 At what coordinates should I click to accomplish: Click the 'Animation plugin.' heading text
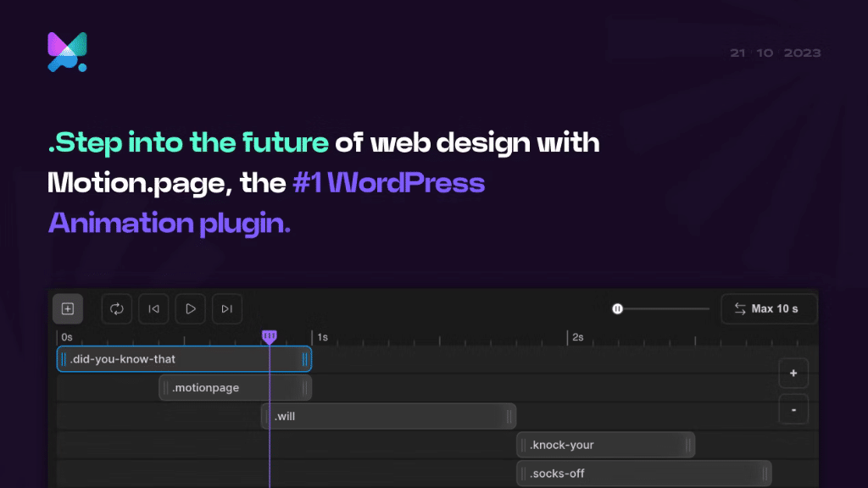(170, 224)
